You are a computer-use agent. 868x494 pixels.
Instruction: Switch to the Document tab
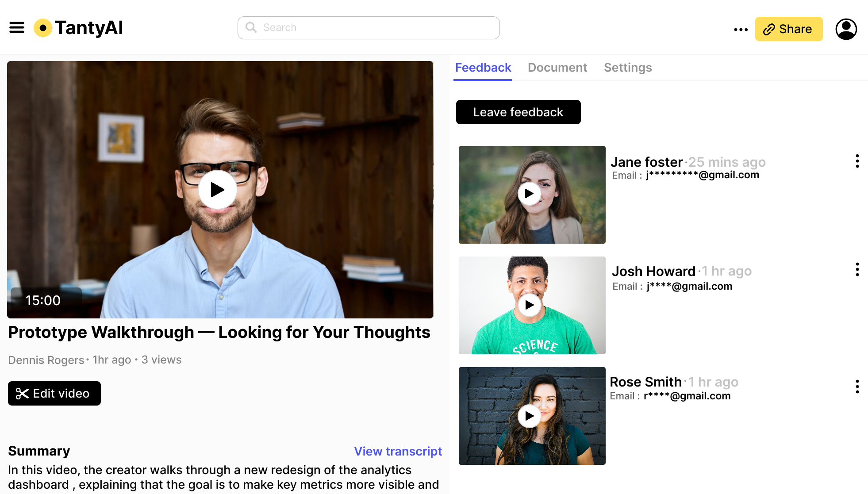557,68
